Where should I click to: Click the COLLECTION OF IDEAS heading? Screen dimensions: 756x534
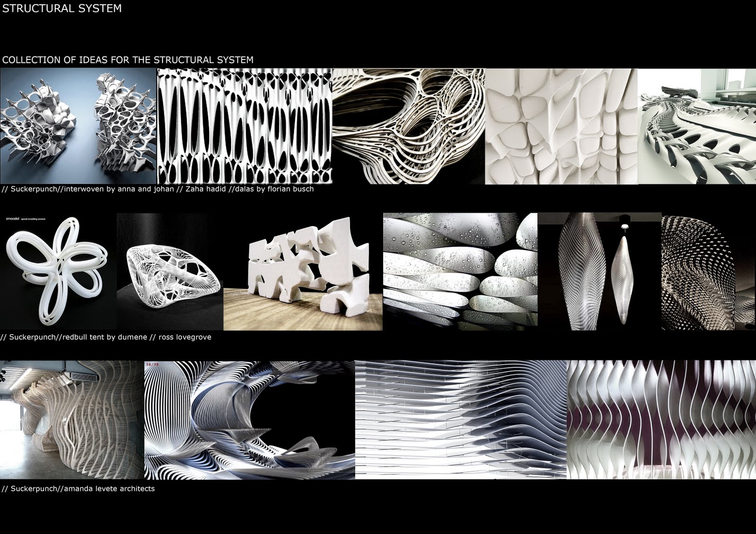click(x=129, y=59)
